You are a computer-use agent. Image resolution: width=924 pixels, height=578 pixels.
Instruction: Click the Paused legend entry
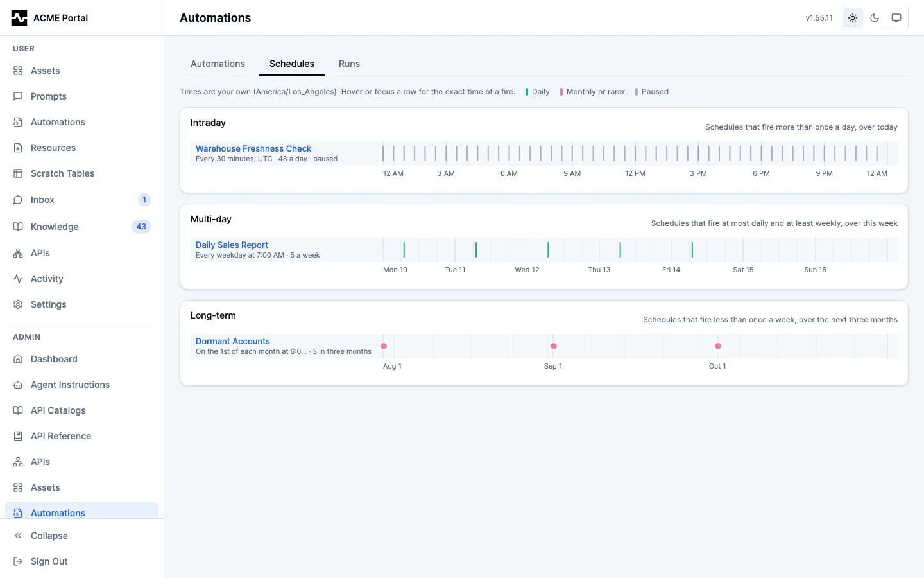tap(652, 92)
